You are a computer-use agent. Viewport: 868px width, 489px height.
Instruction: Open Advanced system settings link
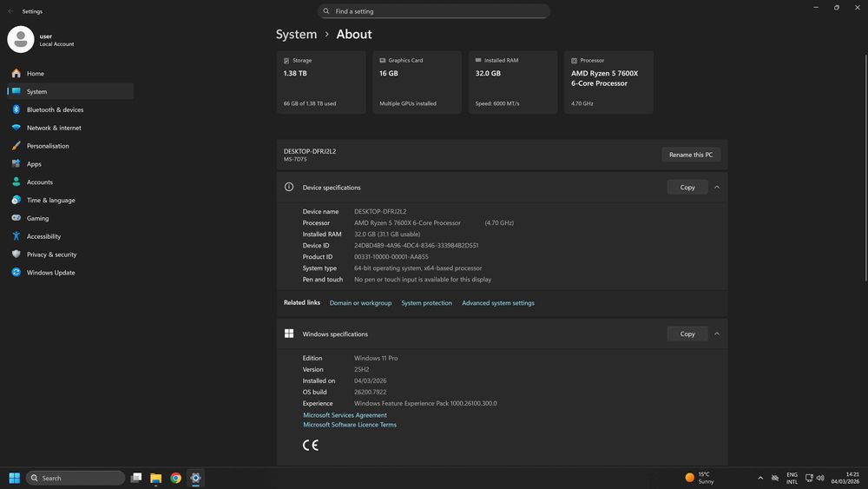[498, 303]
